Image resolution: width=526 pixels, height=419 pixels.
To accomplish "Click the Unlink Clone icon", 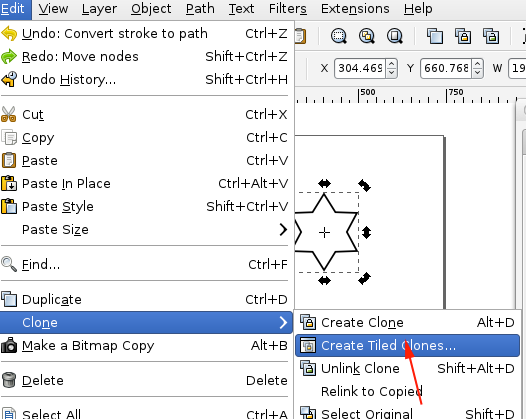I will pyautogui.click(x=308, y=368).
